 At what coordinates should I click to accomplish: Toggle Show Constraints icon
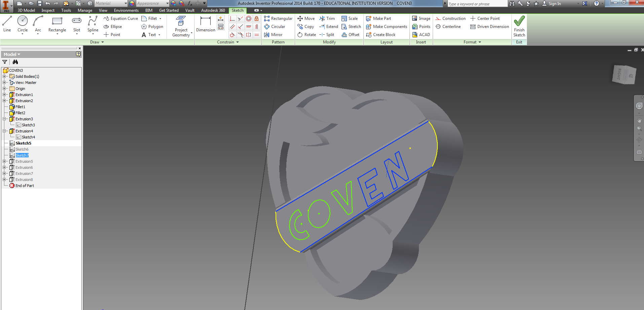221,27
